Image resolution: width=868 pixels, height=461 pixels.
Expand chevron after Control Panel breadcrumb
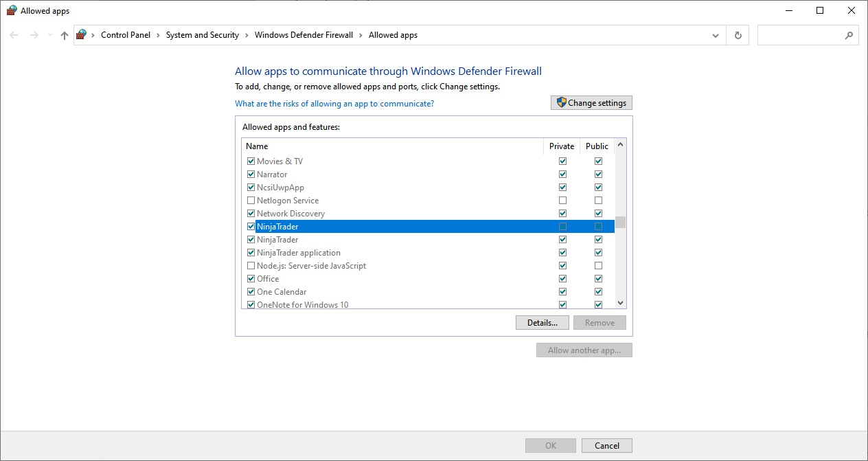click(158, 35)
